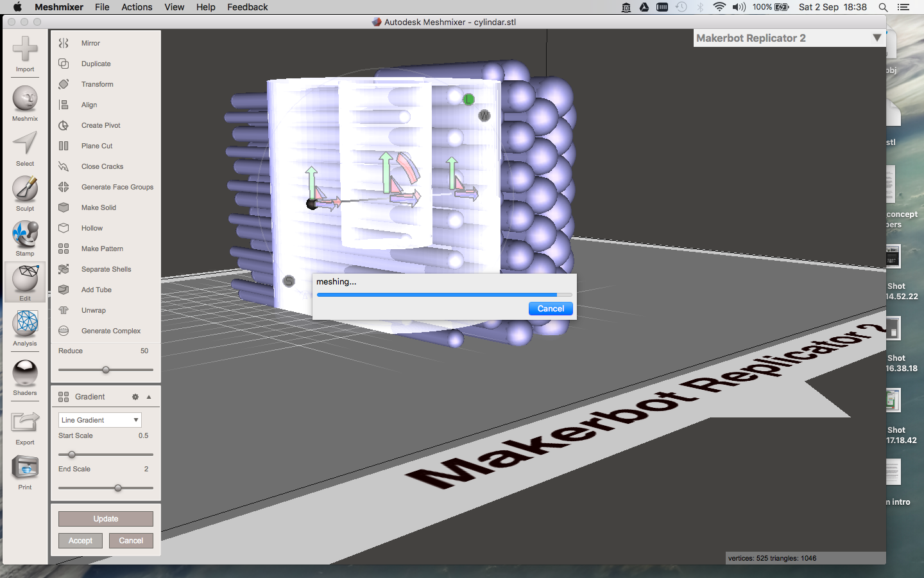Viewport: 924px width, 578px height.
Task: Open the Analysis tools
Action: (x=25, y=328)
